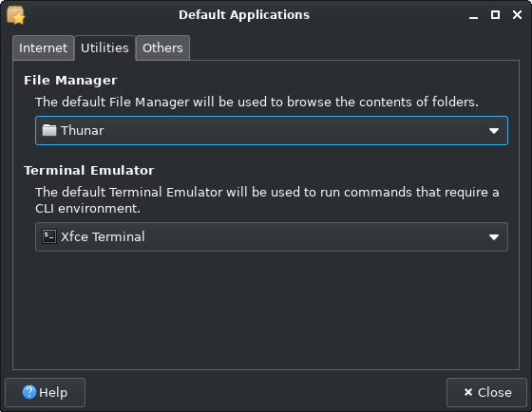
Task: Open the Thunar combo box
Action: 272,131
